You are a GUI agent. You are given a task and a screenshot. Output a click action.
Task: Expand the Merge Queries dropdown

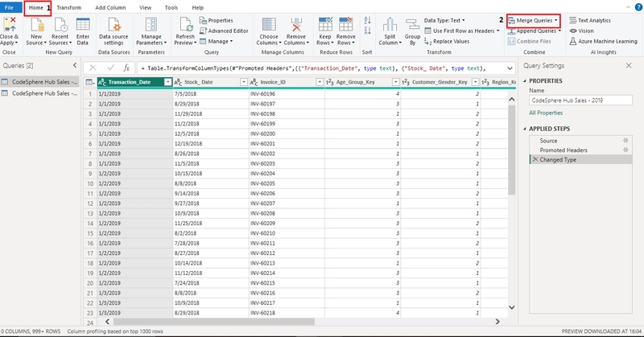click(556, 20)
